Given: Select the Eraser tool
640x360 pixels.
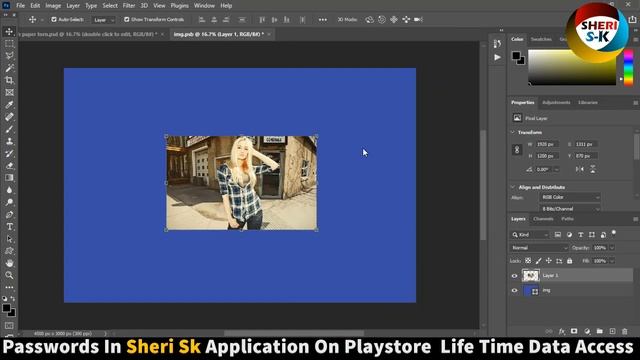Looking at the screenshot, I should pyautogui.click(x=9, y=166).
